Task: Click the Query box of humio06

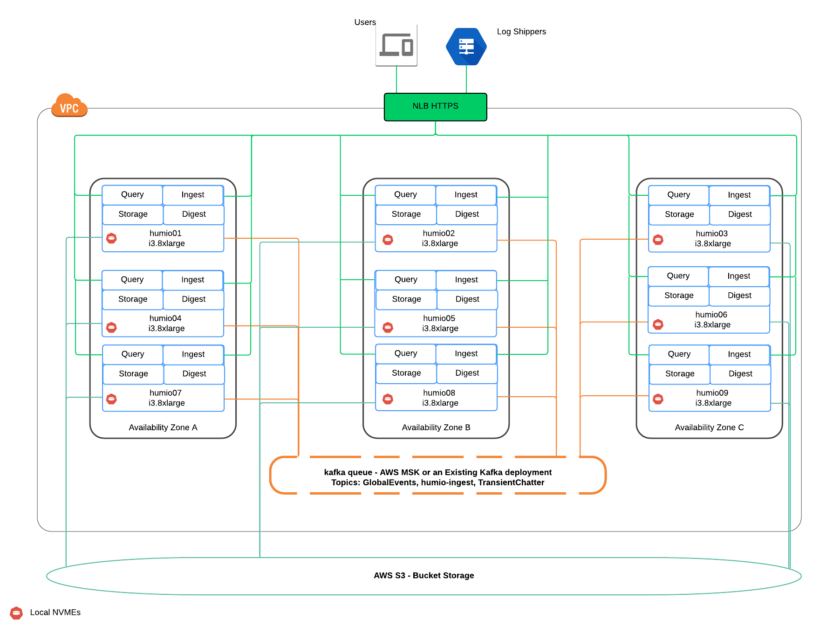Action: [678, 276]
